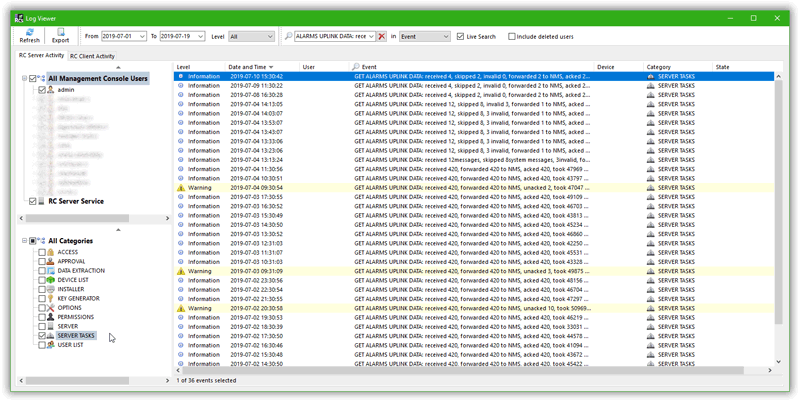
Task: Toggle the Live Search checkbox
Action: click(x=460, y=37)
